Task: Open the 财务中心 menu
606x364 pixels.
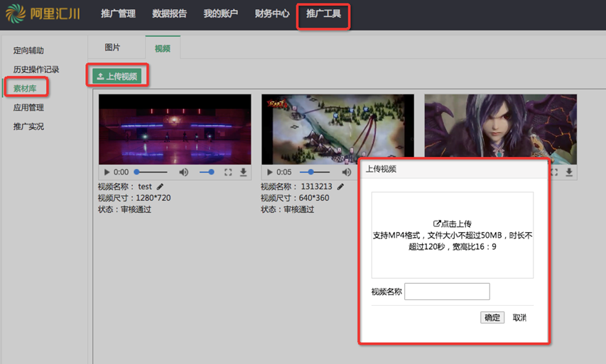Action: point(272,13)
